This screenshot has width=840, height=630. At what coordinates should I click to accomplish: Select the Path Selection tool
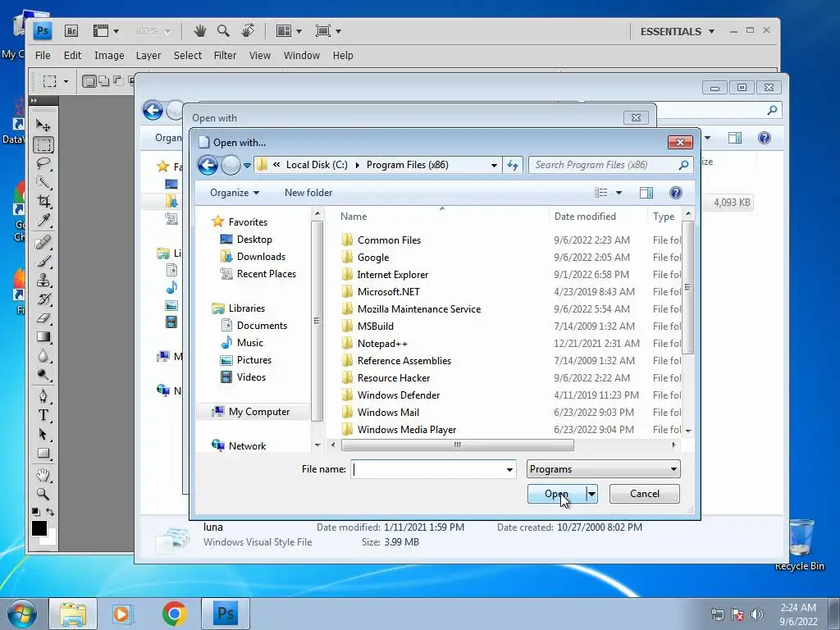coord(43,435)
